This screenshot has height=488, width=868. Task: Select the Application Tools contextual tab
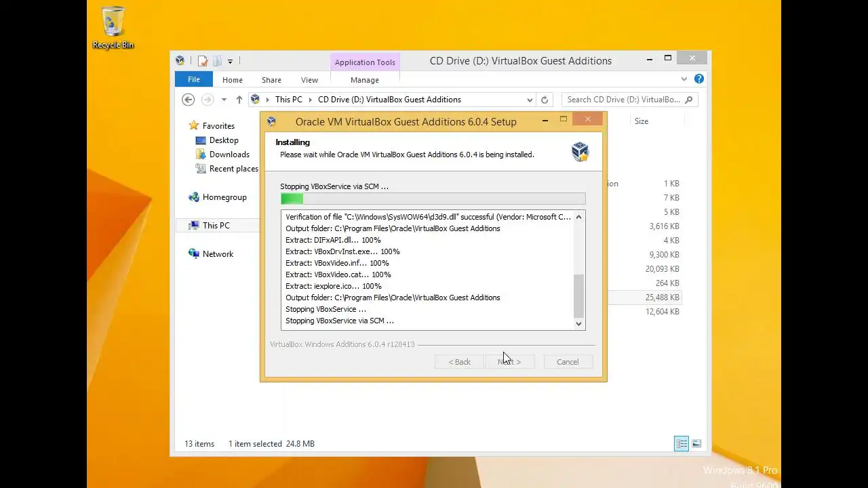[365, 62]
